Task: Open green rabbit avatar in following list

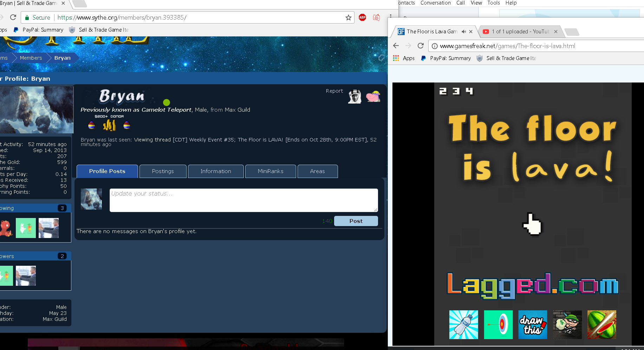Action: pyautogui.click(x=26, y=228)
